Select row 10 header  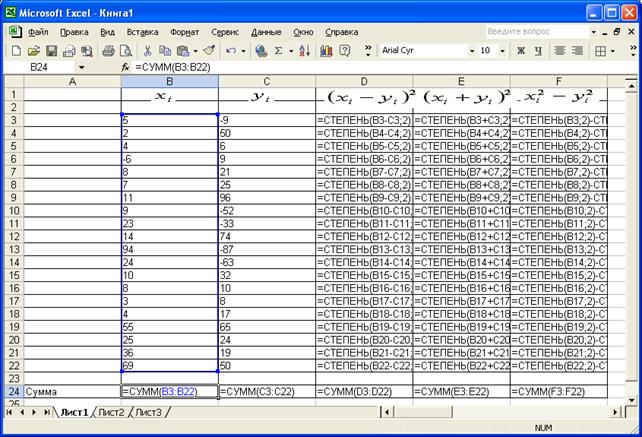tap(11, 211)
